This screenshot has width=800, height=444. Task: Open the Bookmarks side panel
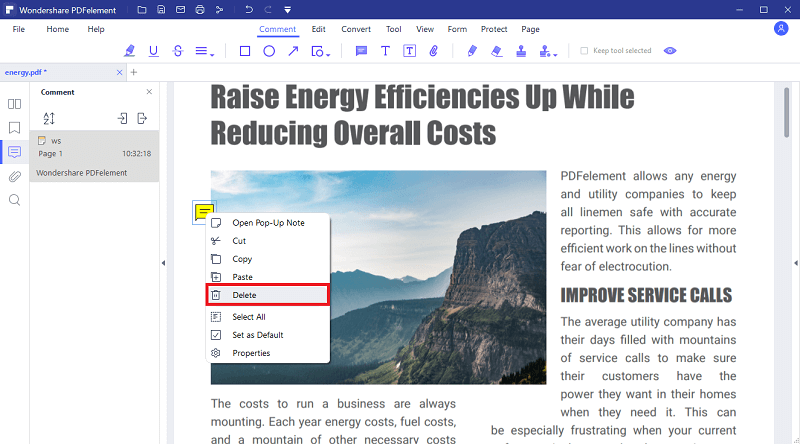[x=14, y=127]
